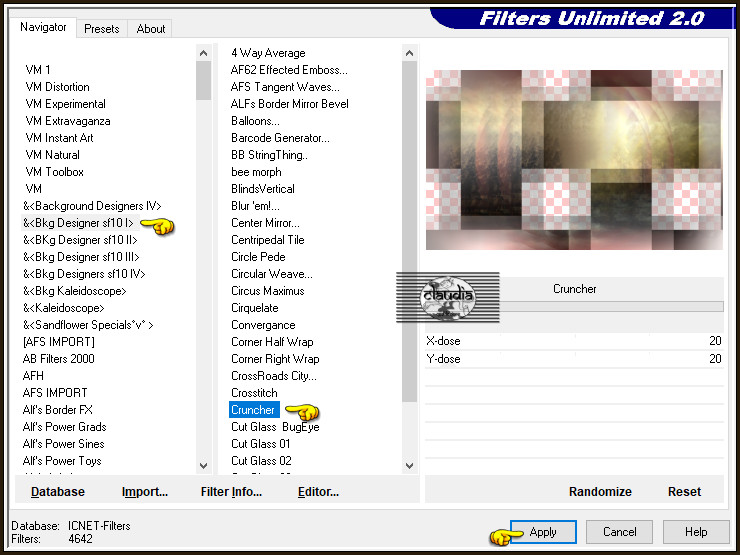Open the Editor... button
The image size is (740, 555).
coord(318,492)
